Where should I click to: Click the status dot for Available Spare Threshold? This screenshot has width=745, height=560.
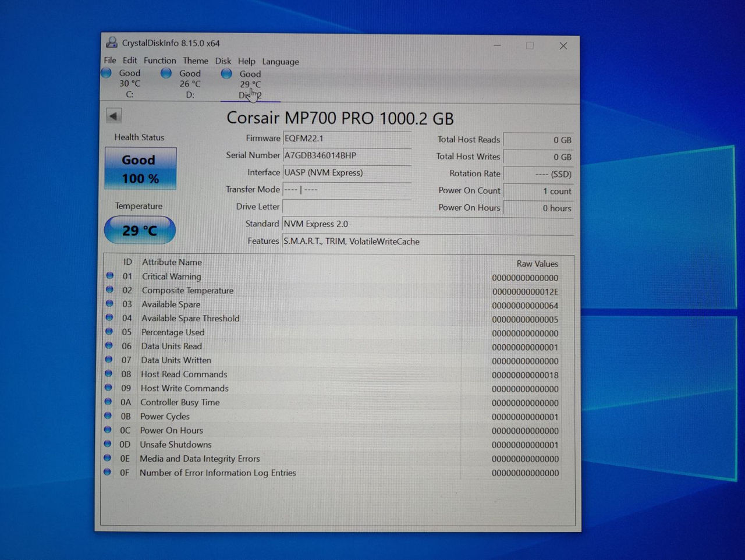click(109, 318)
